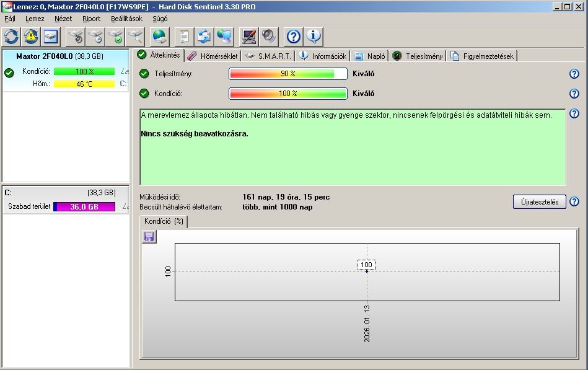Click the toolbar info bubble about icon
Screen dimensions: 588x370
pos(314,37)
